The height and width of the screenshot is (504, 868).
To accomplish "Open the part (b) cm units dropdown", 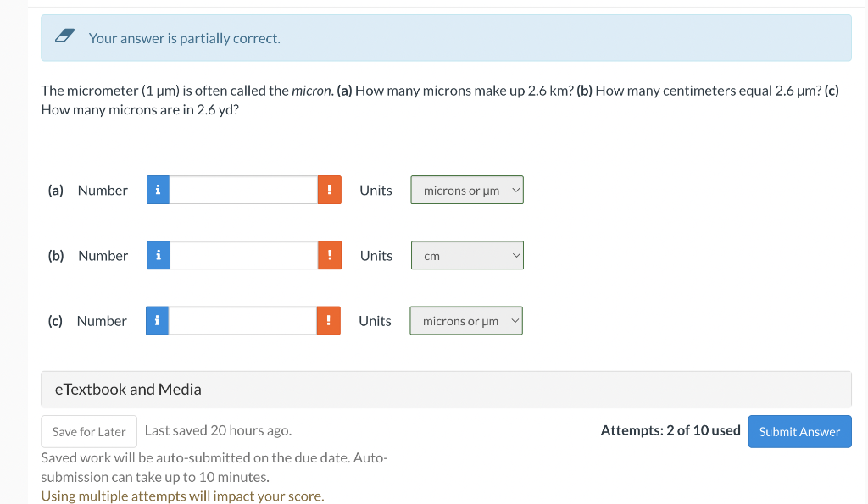I will tap(467, 256).
